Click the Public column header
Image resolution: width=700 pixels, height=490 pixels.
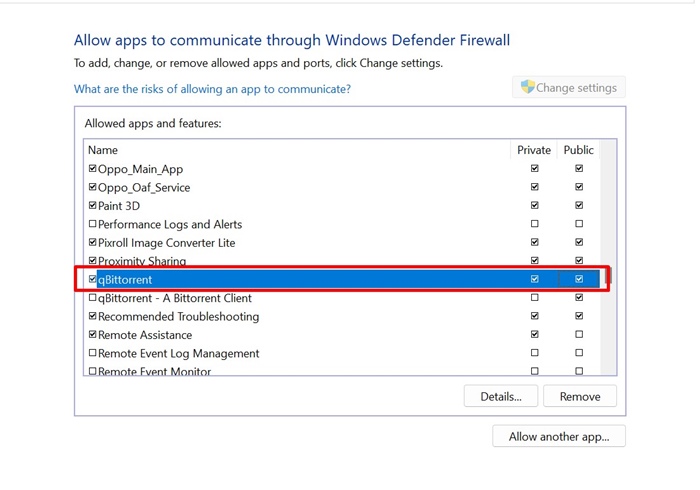(578, 150)
